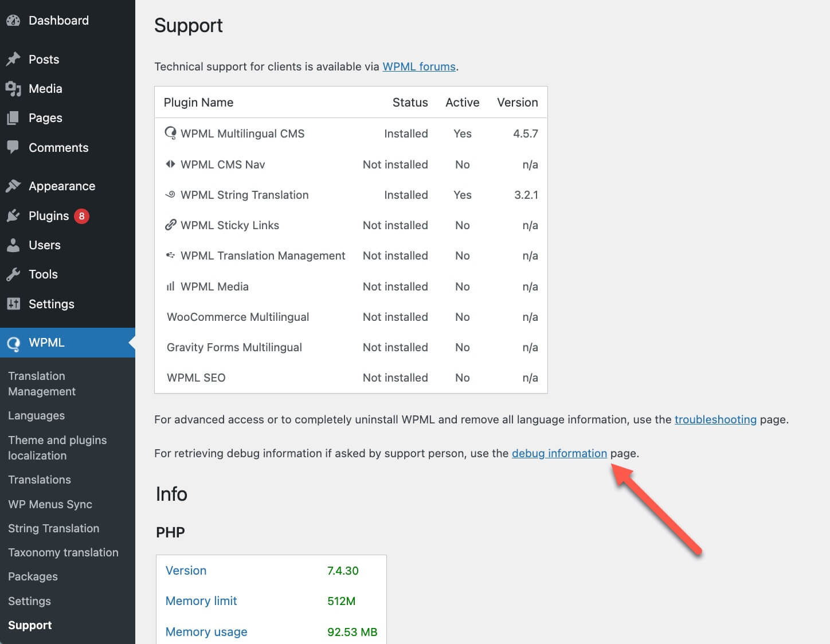The height and width of the screenshot is (644, 830).
Task: Click the Appearance paintbrush icon
Action: [x=13, y=186]
